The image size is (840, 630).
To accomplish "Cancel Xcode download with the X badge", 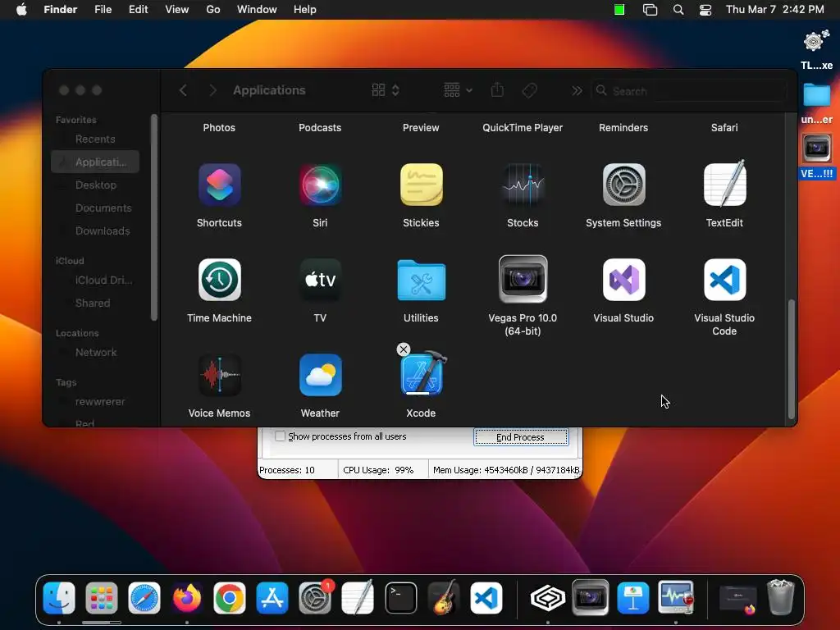I will [404, 349].
